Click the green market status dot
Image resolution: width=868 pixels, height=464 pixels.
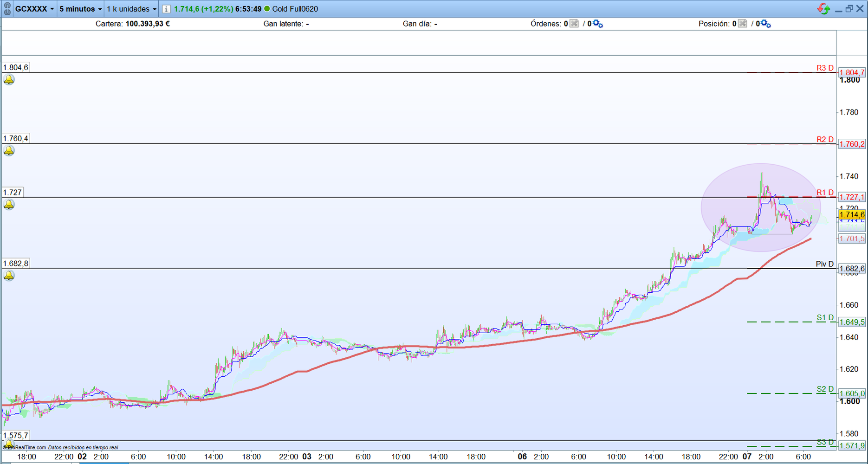[267, 9]
